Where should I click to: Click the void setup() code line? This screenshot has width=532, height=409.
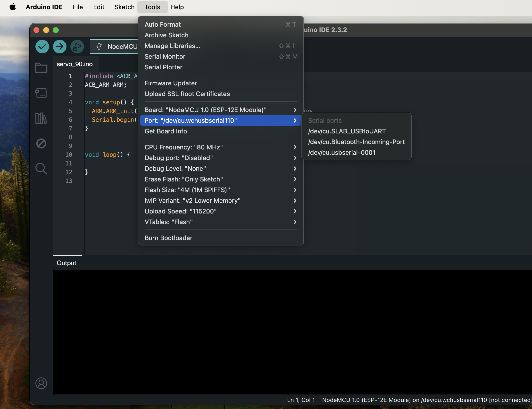(x=109, y=102)
